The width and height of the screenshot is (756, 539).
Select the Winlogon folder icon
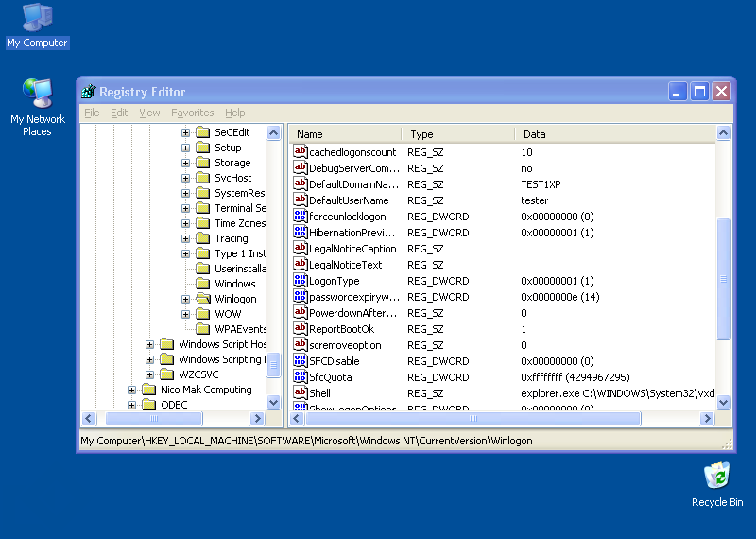pos(202,299)
